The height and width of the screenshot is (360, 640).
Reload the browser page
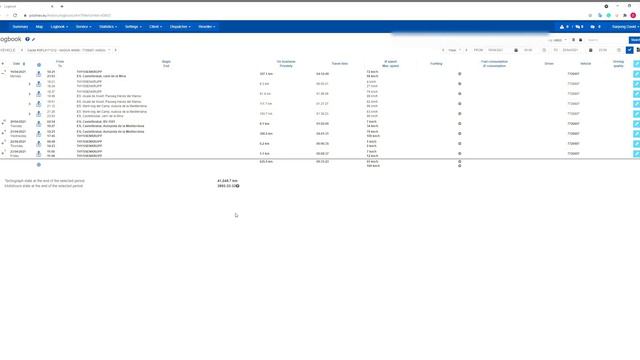(x=15, y=16)
